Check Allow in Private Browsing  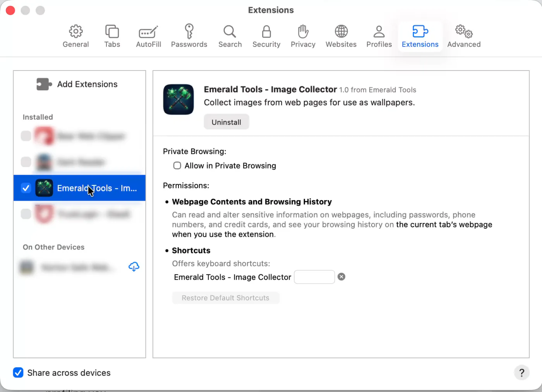[x=177, y=166]
